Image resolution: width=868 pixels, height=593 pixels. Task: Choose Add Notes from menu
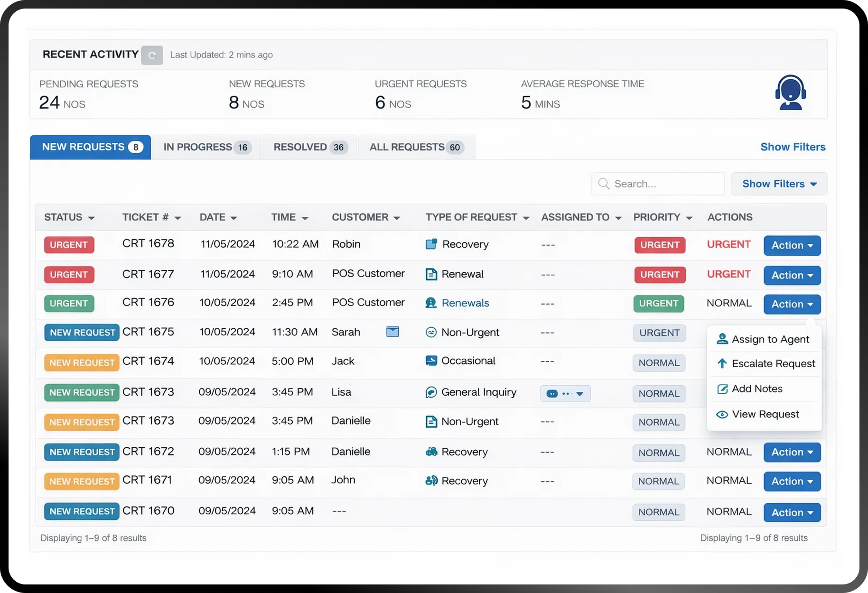coord(764,389)
